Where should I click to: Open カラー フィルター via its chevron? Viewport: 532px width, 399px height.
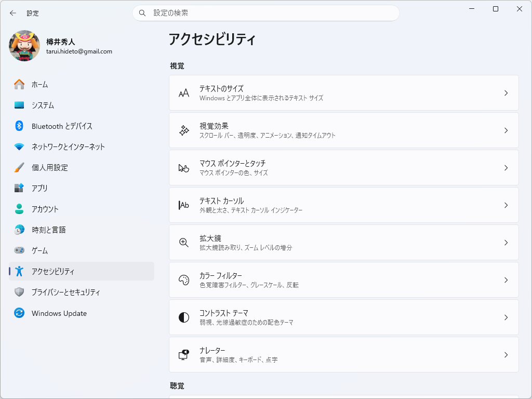506,280
